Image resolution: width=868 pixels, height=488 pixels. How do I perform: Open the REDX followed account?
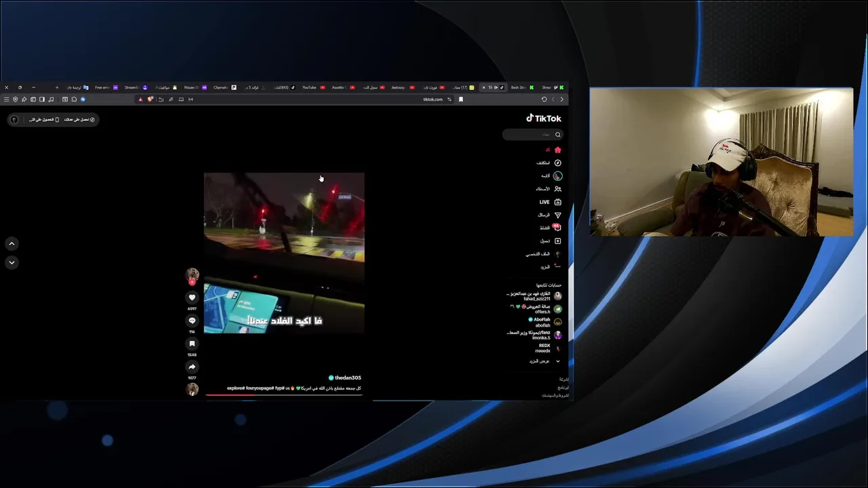point(548,348)
